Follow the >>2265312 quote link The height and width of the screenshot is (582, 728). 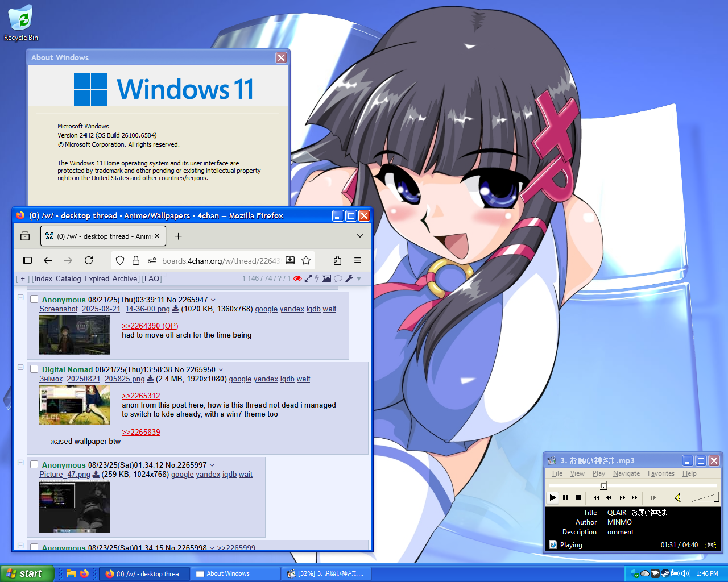[x=141, y=396]
